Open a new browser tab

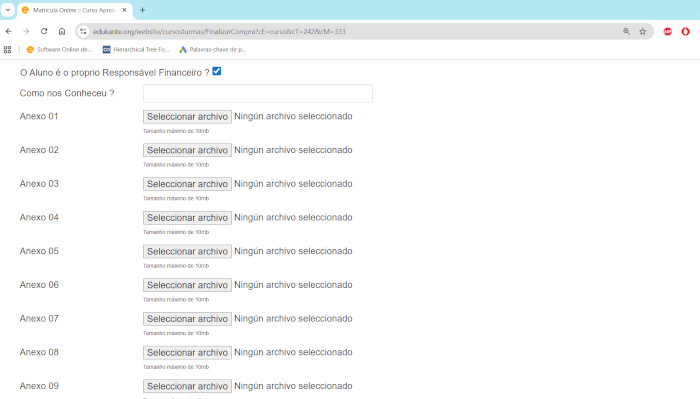(142, 10)
